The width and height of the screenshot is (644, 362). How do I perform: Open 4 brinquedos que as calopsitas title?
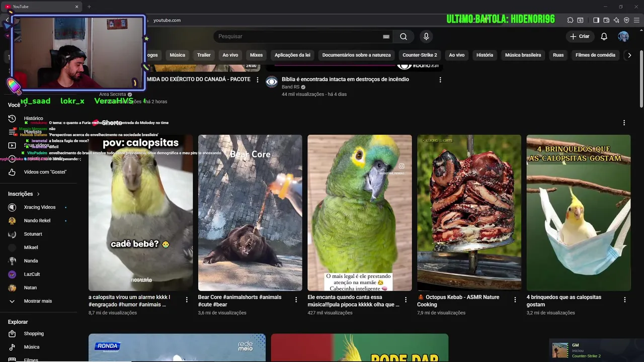pos(564,301)
